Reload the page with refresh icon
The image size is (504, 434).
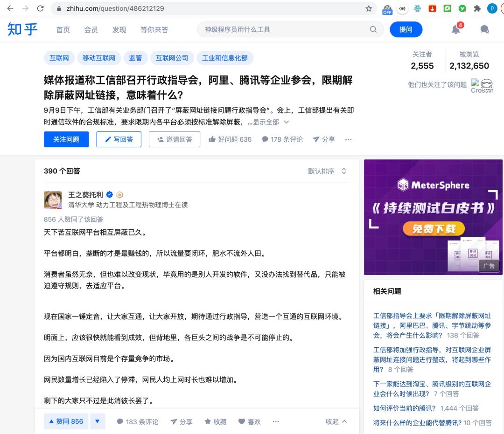pos(40,8)
